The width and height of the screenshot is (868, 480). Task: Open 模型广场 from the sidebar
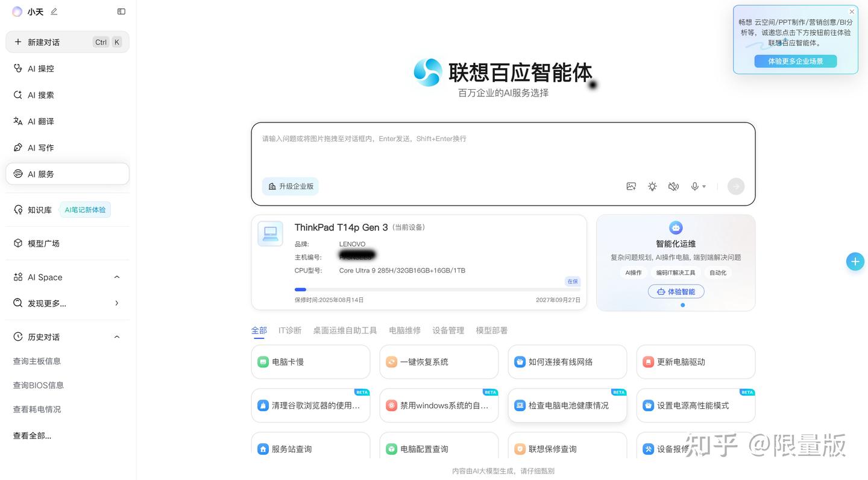pyautogui.click(x=68, y=244)
